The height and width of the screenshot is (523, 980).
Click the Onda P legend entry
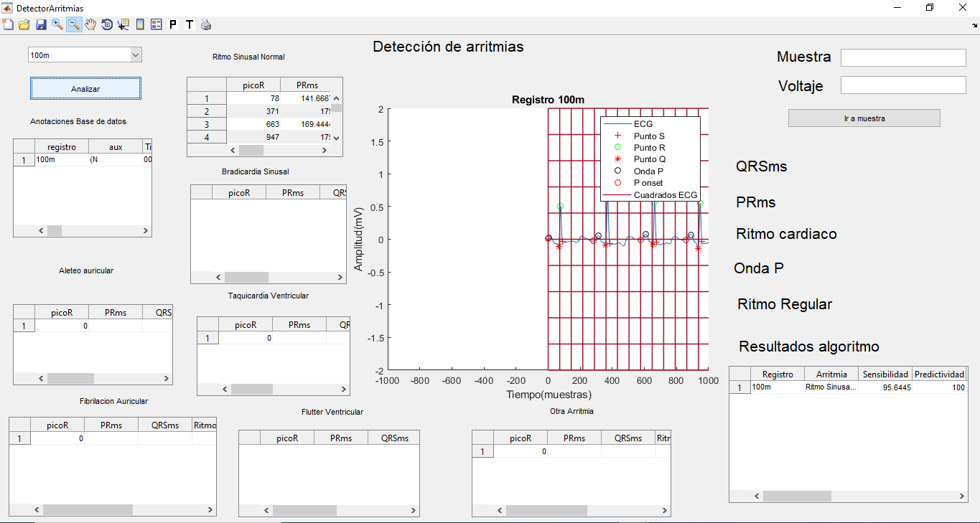(x=648, y=171)
